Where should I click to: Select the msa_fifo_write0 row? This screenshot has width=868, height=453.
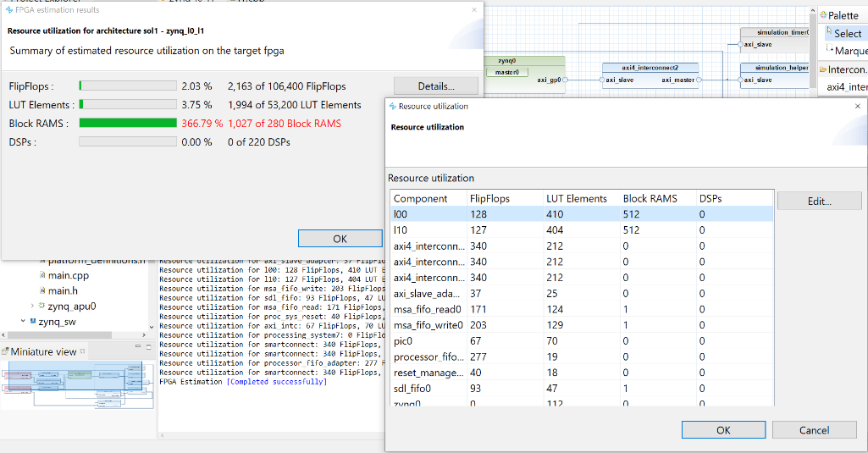582,325
